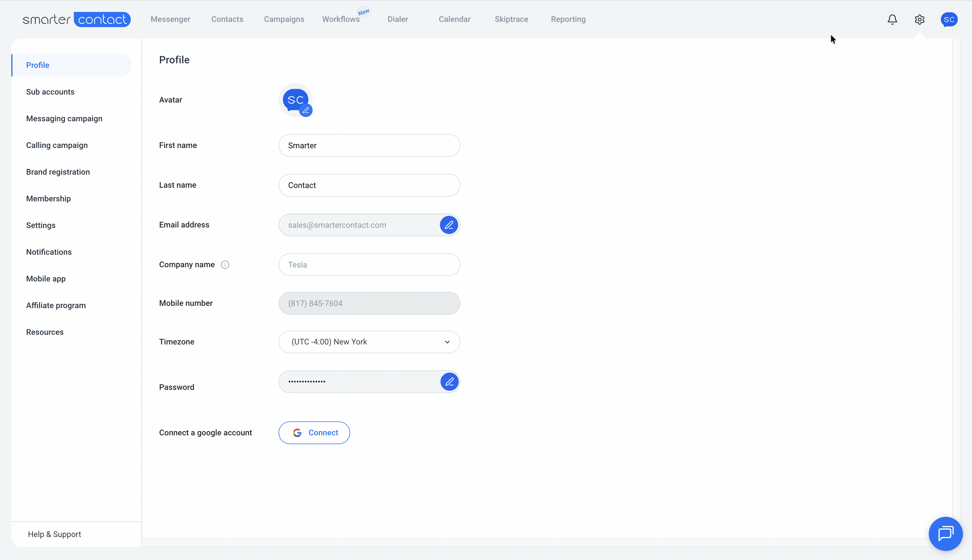Click the Last name input field

[x=369, y=185]
